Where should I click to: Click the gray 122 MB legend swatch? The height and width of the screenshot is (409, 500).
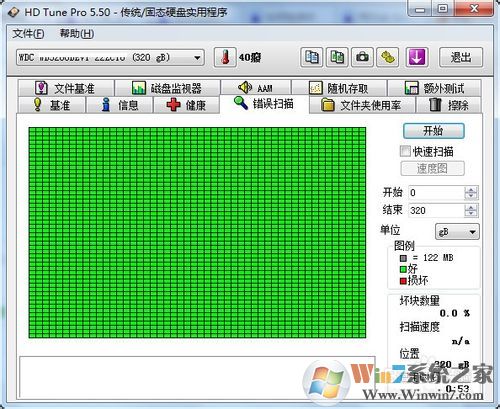click(x=403, y=258)
